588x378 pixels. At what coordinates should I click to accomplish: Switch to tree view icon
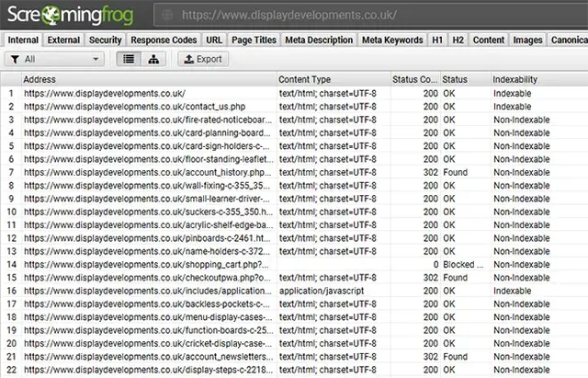pos(153,59)
